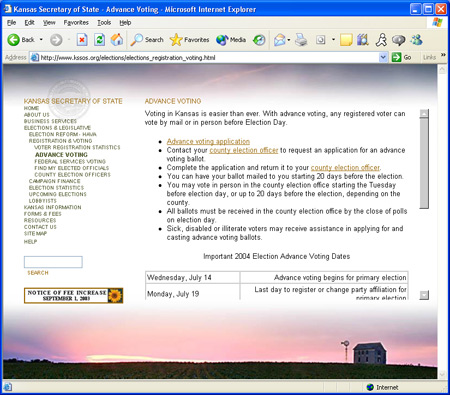The height and width of the screenshot is (395, 450).
Task: Click the sidebar search text box
Action: [x=53, y=262]
